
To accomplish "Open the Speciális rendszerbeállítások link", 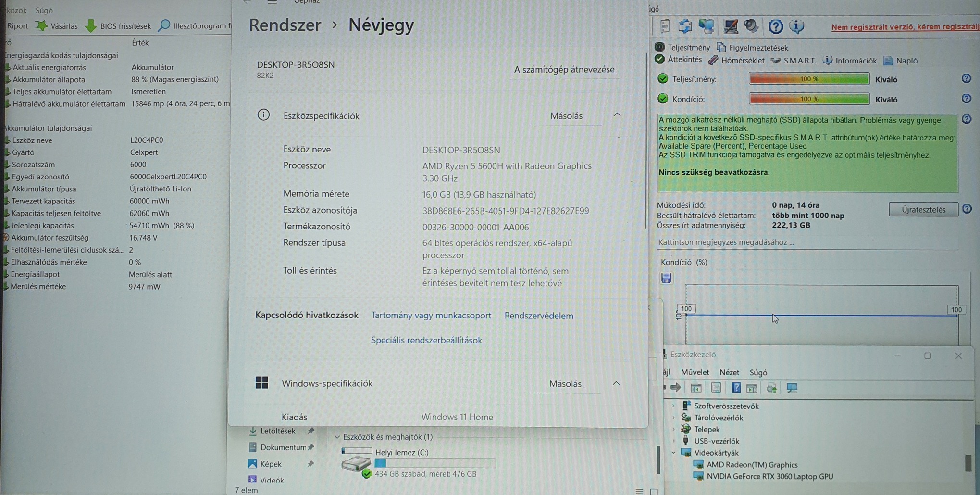I will (x=426, y=340).
